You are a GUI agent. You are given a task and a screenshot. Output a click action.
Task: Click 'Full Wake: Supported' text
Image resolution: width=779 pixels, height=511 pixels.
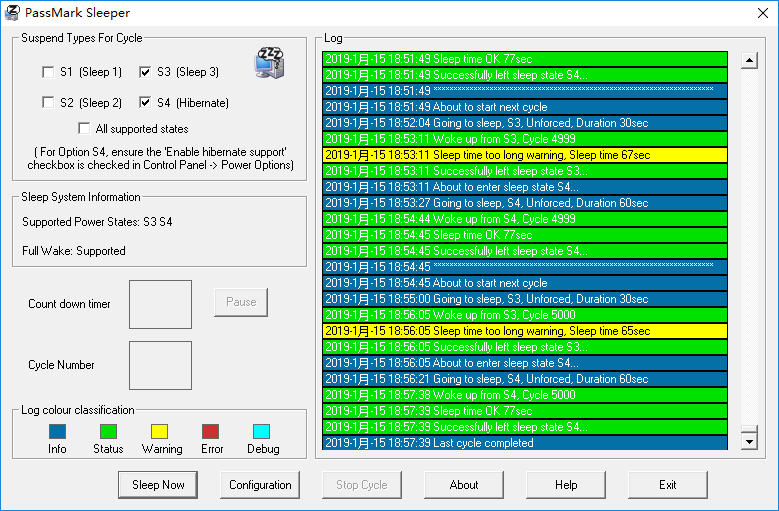click(x=74, y=251)
